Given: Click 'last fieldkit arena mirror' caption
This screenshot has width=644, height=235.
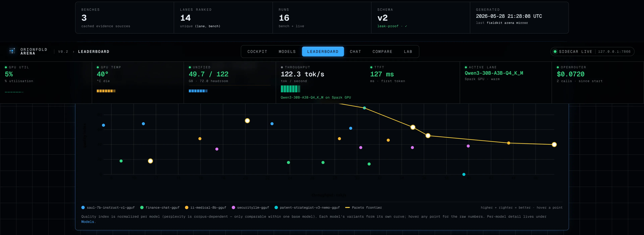Looking at the screenshot, I should click(502, 23).
